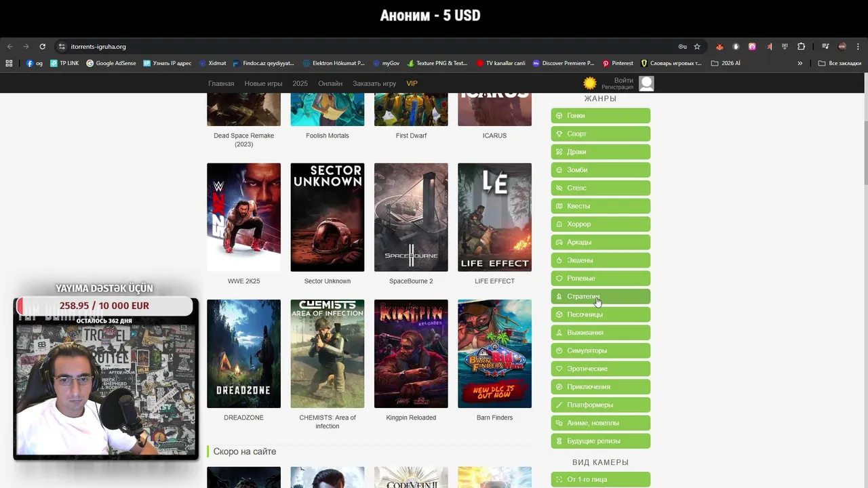Screen dimensions: 868x488
Task: Select the 'Гонки' genre
Action: (x=600, y=116)
